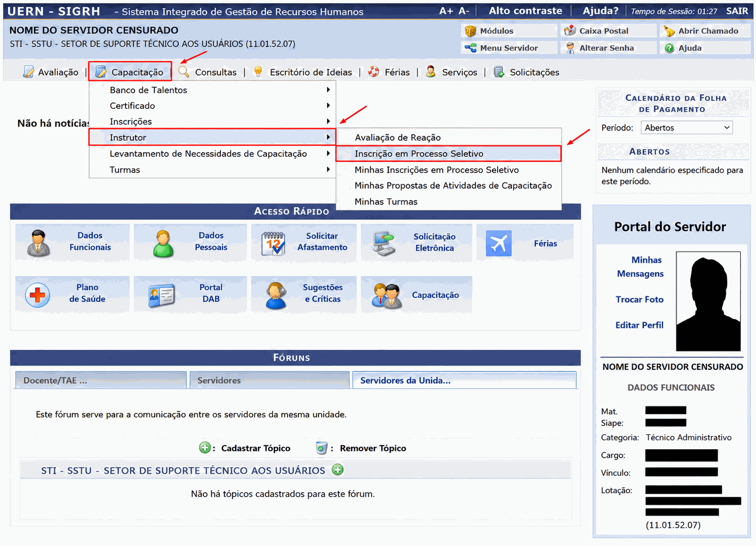Click the Férias lifebuoy menu icon
Viewport: 756px width, 546px height.
pos(374,72)
